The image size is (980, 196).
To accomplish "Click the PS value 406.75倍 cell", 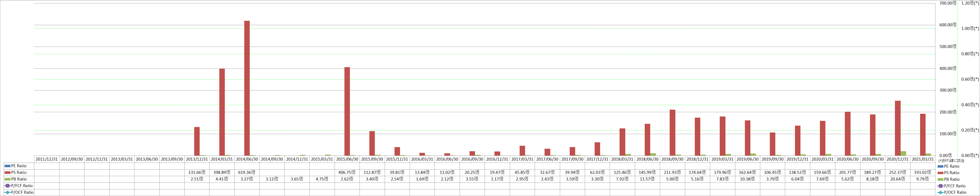I will click(347, 172).
